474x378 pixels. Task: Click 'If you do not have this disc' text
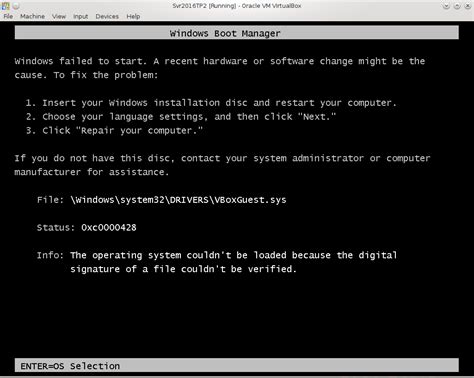[x=222, y=165]
